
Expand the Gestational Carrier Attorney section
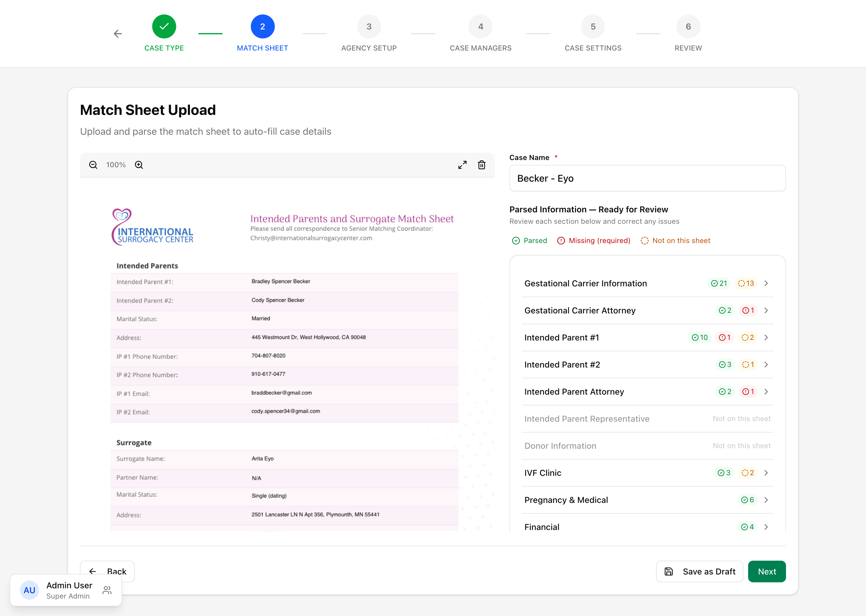coord(647,310)
